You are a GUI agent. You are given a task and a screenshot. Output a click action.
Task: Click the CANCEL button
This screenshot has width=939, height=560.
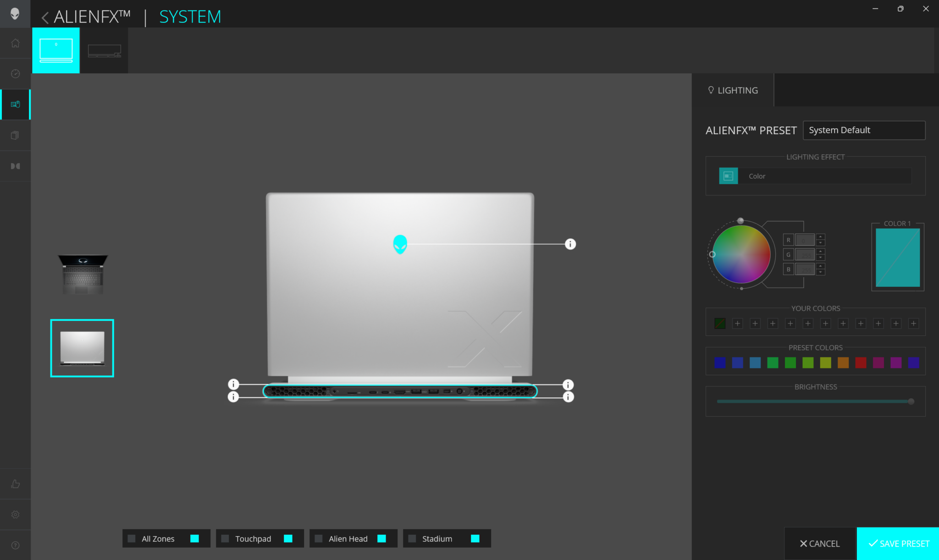point(820,544)
